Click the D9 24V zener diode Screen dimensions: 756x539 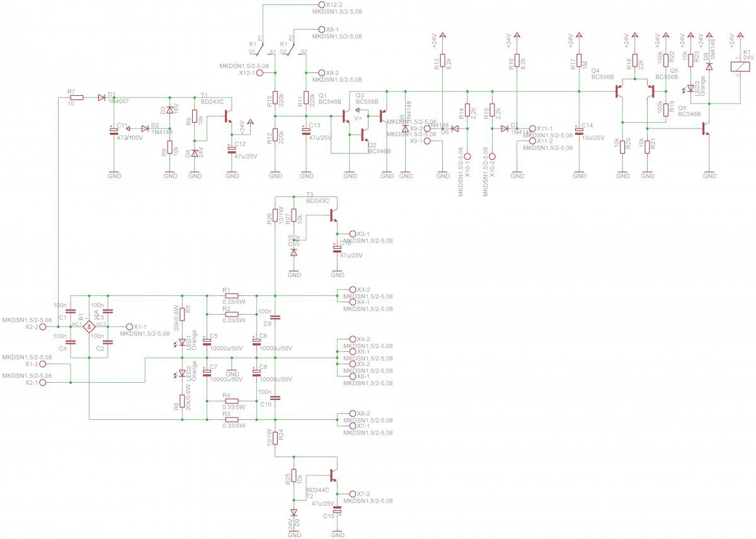tap(294, 513)
